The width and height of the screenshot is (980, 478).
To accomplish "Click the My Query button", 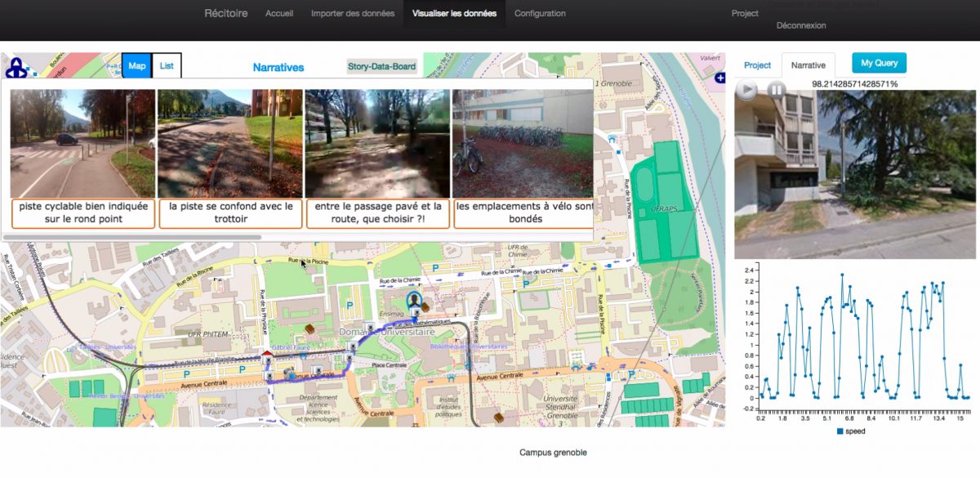I will click(x=879, y=63).
